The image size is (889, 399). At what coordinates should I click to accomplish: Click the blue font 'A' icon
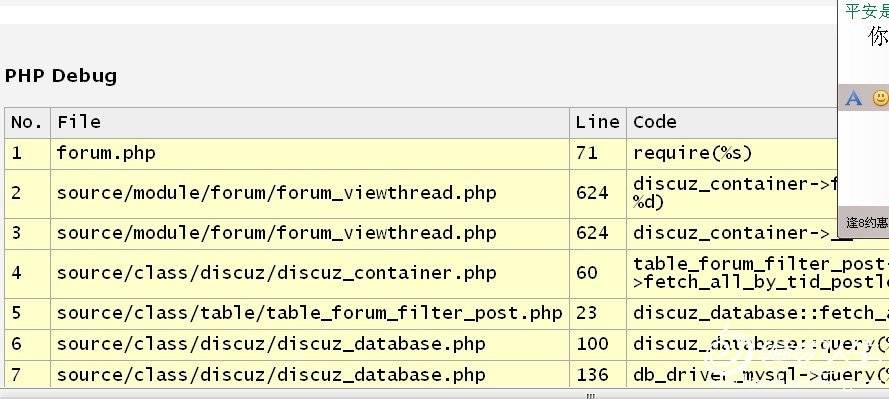(x=853, y=97)
